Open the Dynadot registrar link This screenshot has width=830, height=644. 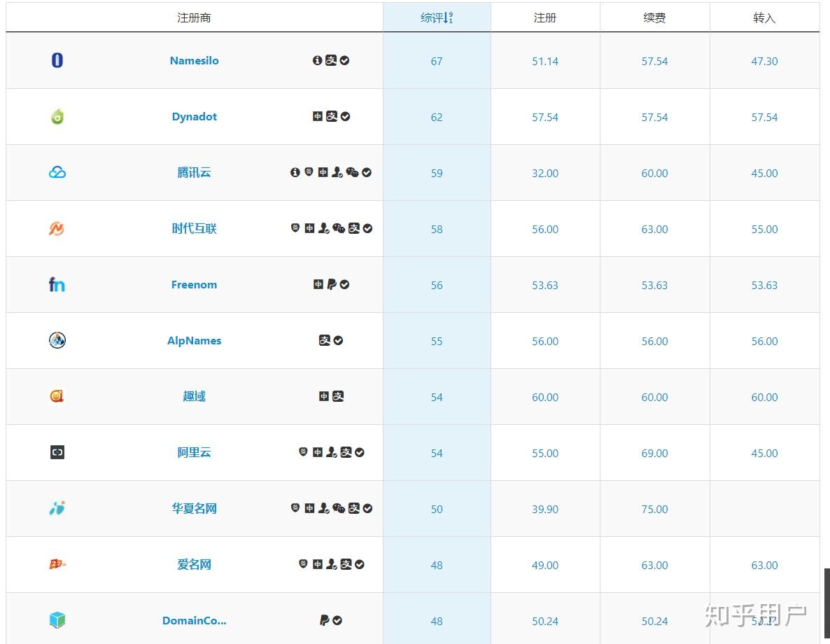click(195, 116)
